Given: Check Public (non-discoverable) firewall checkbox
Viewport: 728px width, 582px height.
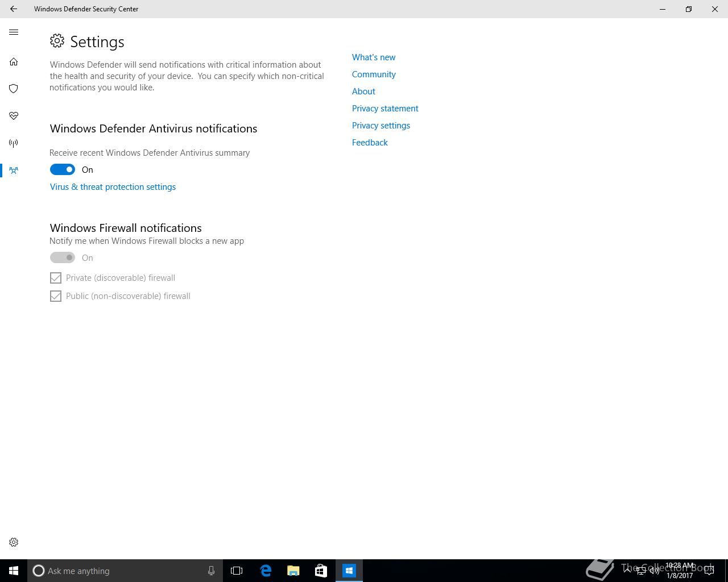Looking at the screenshot, I should [x=56, y=296].
